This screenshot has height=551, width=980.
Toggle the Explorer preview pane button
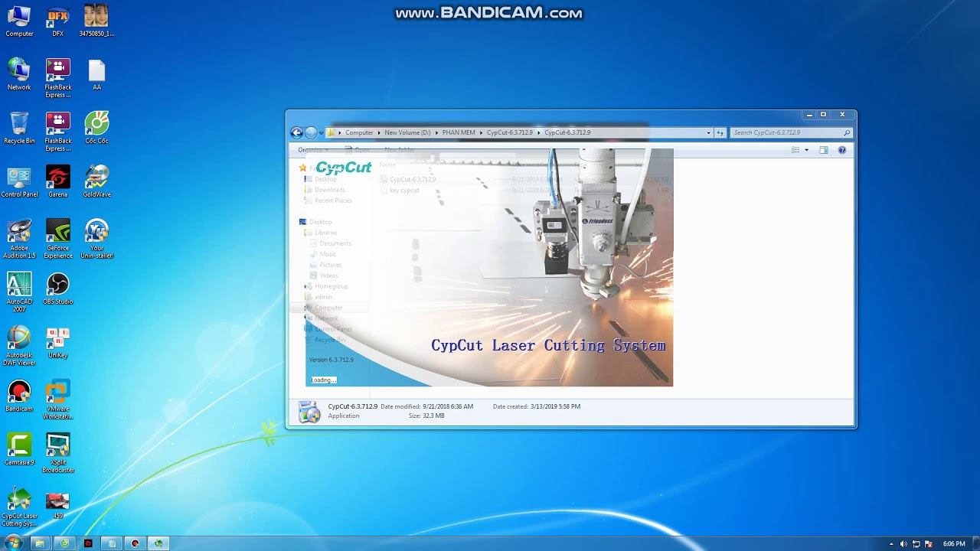pos(824,150)
